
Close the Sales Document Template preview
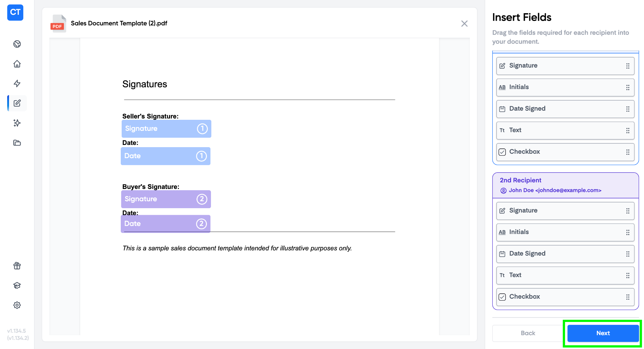[464, 24]
